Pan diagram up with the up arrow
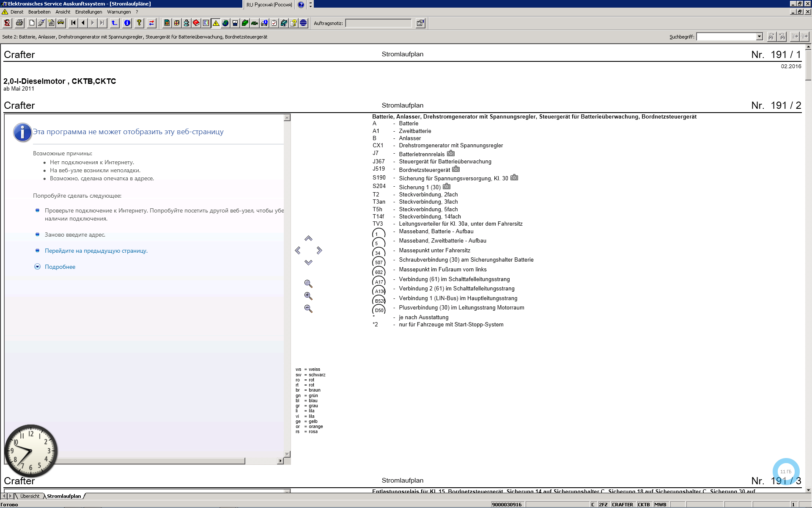The image size is (812, 508). (308, 238)
